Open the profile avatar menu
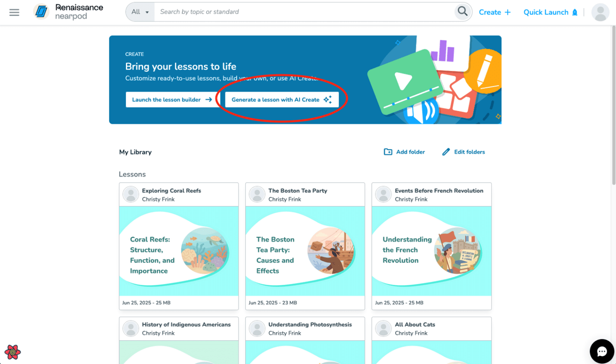The height and width of the screenshot is (364, 616). click(600, 12)
